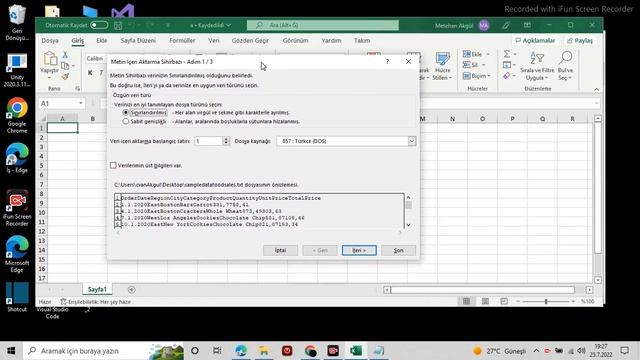The image size is (640, 360).
Task: Open Sırala ve Filtre Uygula menu
Action: coord(537,67)
